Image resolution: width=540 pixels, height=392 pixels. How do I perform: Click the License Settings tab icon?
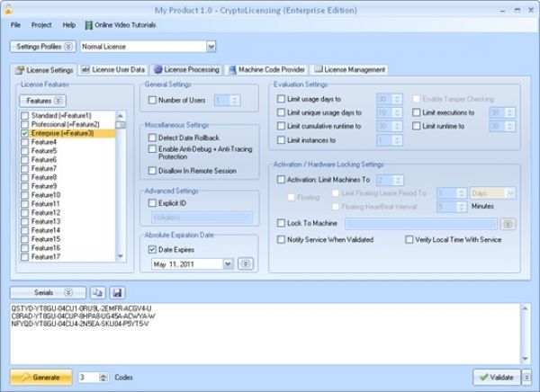point(19,70)
